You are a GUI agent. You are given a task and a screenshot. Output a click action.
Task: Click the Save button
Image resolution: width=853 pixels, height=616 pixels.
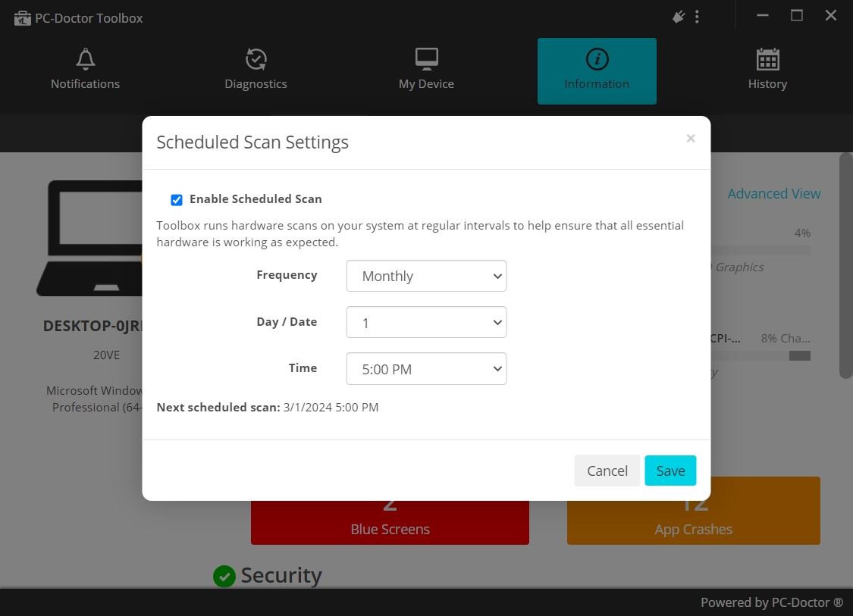tap(670, 471)
